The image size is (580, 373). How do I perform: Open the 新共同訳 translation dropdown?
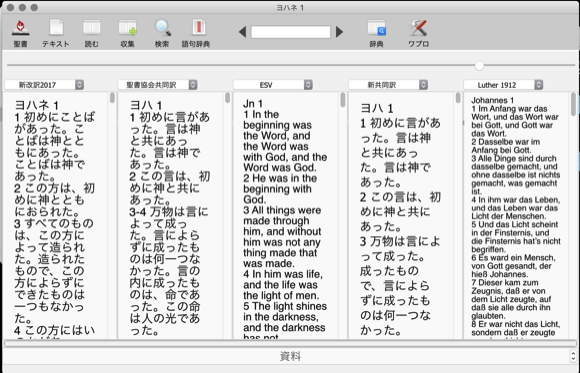[x=388, y=85]
